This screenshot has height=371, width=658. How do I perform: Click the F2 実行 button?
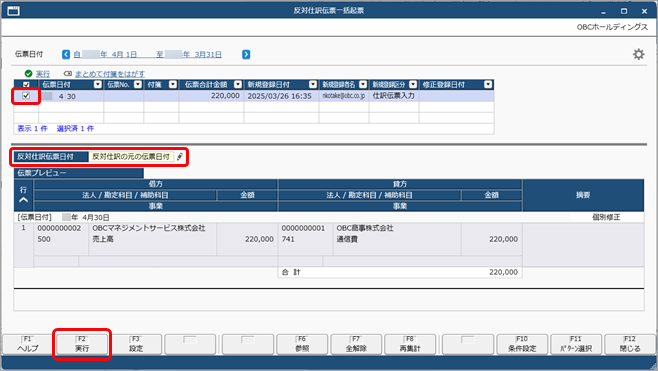82,344
